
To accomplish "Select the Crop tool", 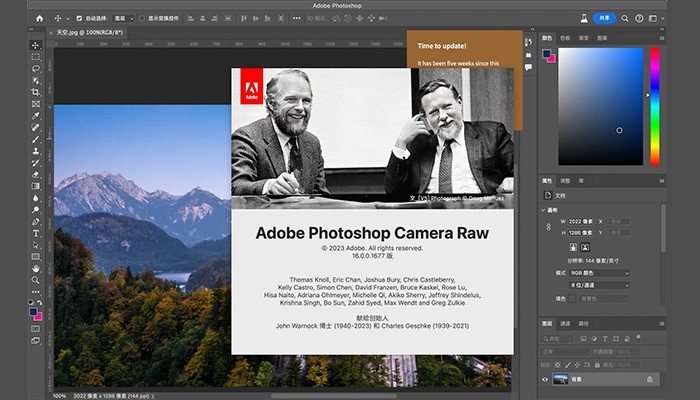I will 36,92.
